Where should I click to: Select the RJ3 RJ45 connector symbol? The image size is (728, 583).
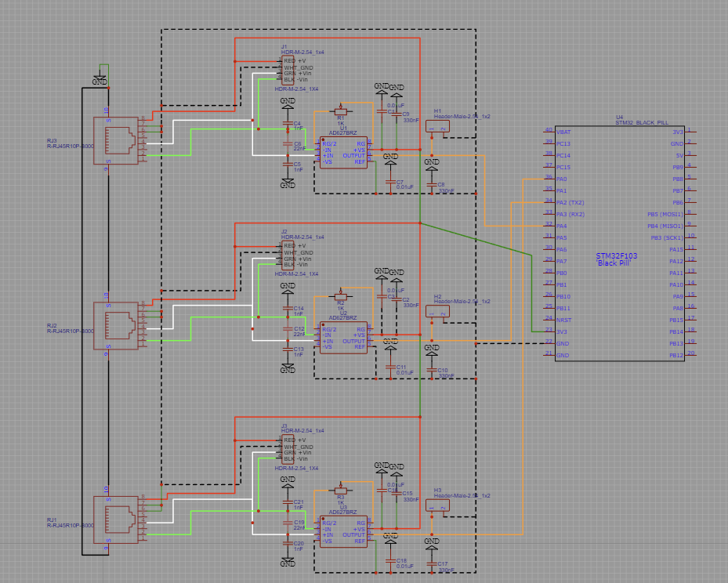click(116, 140)
